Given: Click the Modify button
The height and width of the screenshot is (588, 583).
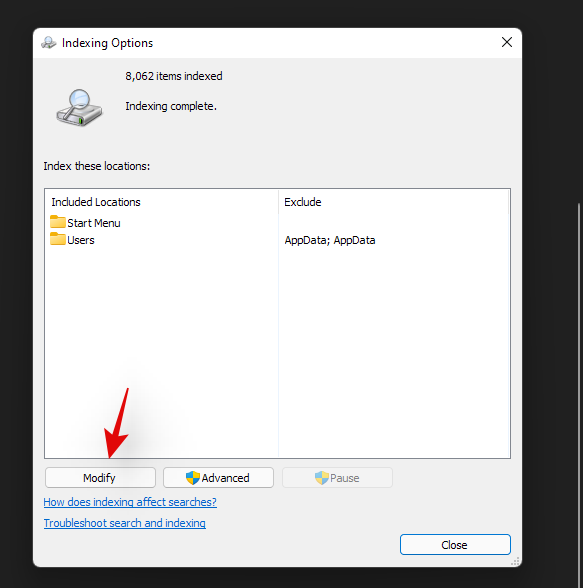Looking at the screenshot, I should coord(100,477).
